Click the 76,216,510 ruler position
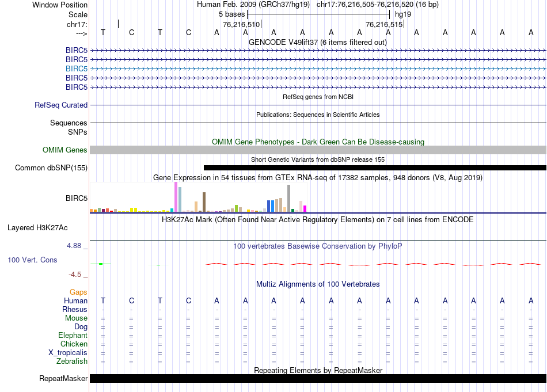547x392 pixels. 241,24
